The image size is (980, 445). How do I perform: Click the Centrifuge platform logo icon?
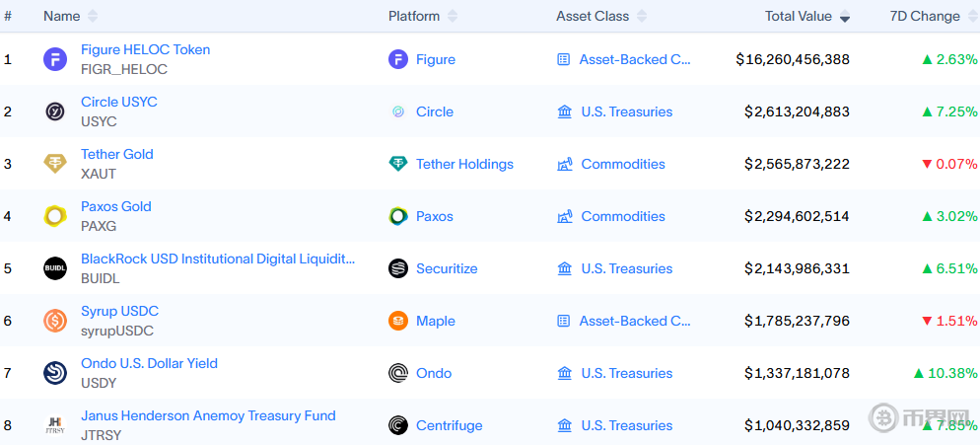398,425
